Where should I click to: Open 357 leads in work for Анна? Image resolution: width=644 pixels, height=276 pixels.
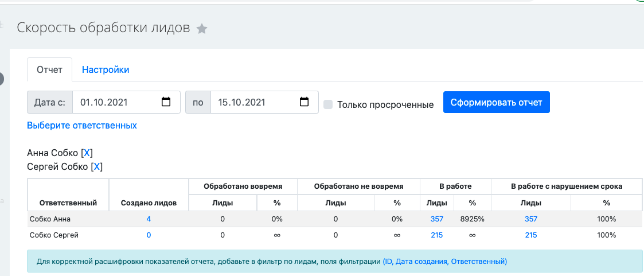coord(437,219)
